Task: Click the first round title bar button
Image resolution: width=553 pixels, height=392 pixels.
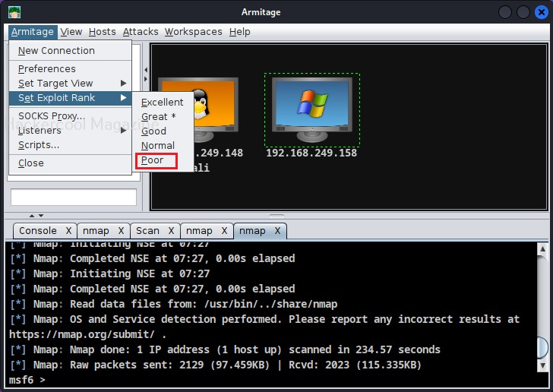Action: pos(505,12)
